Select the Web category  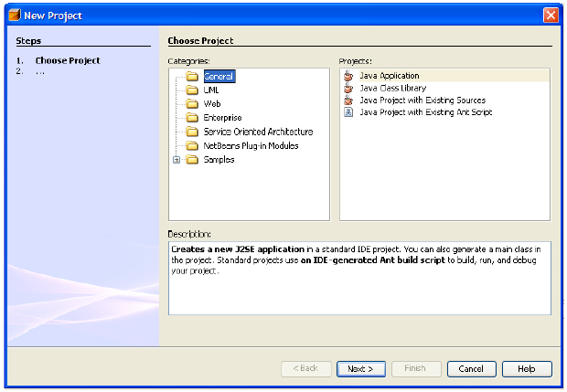click(x=212, y=104)
